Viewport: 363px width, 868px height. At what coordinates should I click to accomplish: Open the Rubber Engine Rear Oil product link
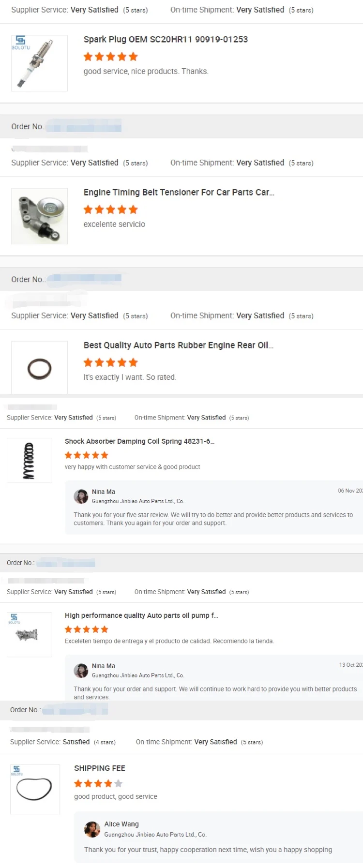click(x=178, y=345)
